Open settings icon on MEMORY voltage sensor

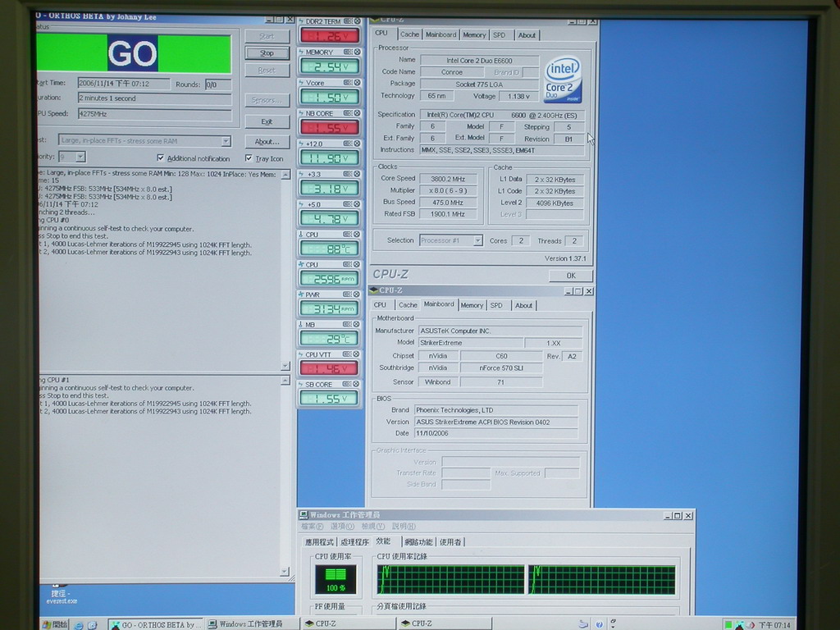pos(348,52)
